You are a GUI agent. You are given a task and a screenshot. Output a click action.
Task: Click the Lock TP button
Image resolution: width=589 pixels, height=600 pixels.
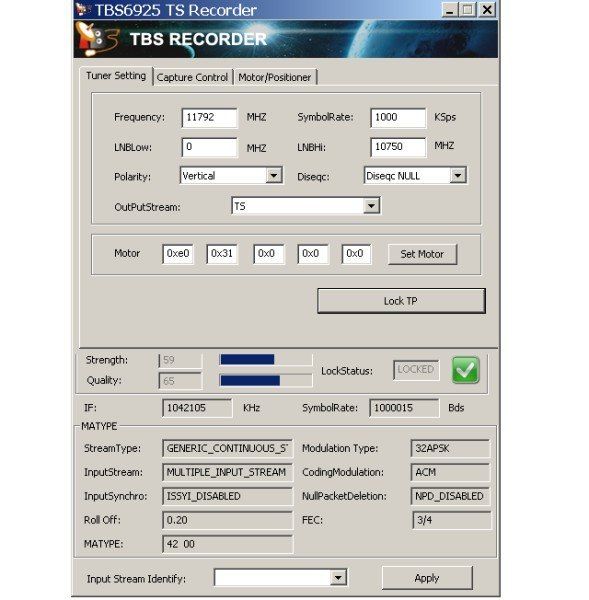click(401, 301)
